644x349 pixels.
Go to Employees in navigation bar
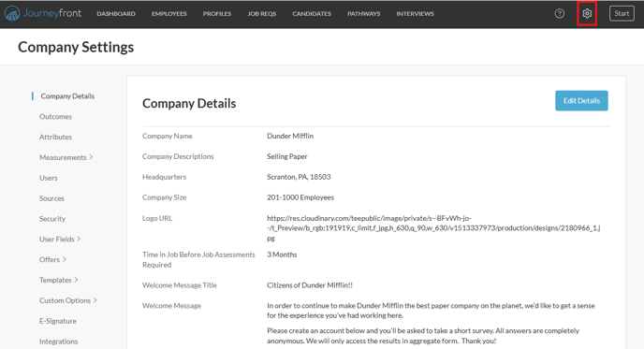(168, 13)
